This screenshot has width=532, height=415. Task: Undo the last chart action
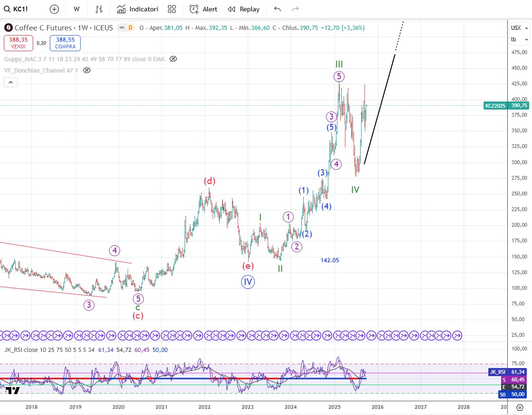[x=278, y=9]
